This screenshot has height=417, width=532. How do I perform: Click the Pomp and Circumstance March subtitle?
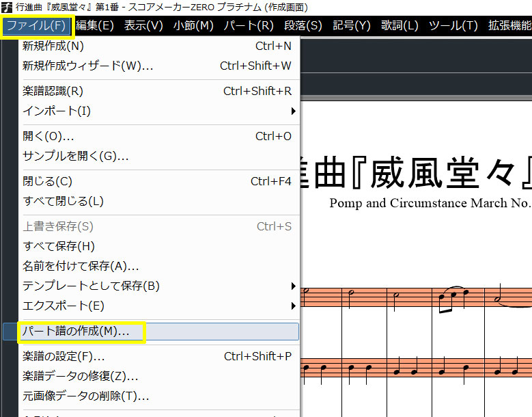[430, 203]
